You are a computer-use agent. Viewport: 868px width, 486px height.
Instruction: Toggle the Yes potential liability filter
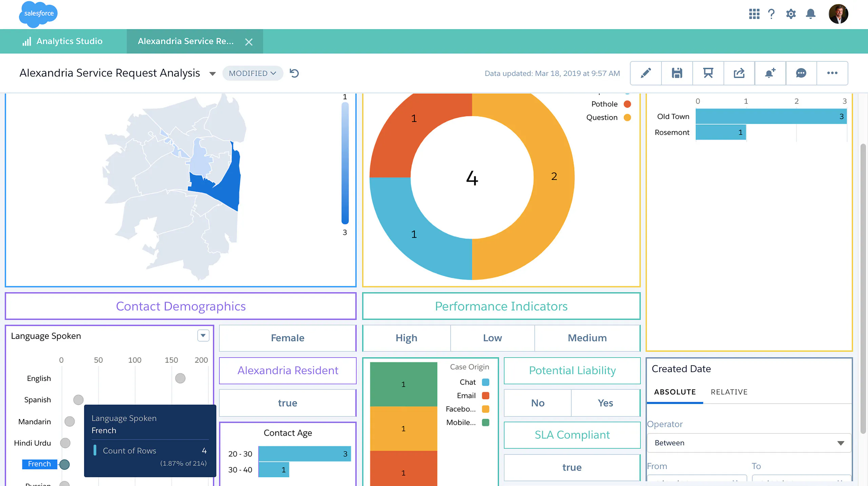pos(605,403)
